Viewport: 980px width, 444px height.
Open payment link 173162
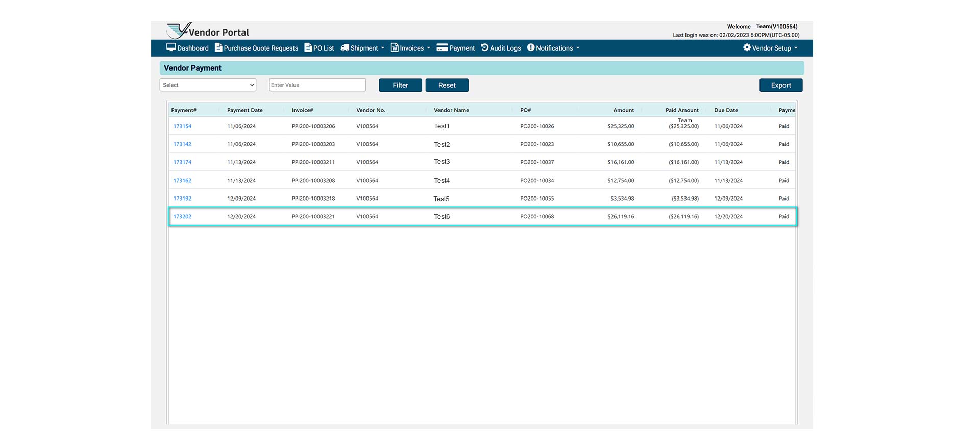[x=182, y=181]
